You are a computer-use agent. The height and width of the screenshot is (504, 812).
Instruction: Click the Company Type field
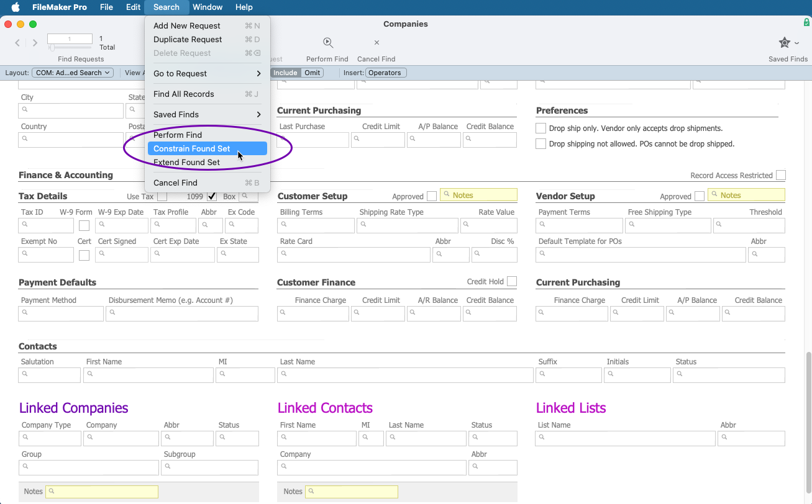50,438
